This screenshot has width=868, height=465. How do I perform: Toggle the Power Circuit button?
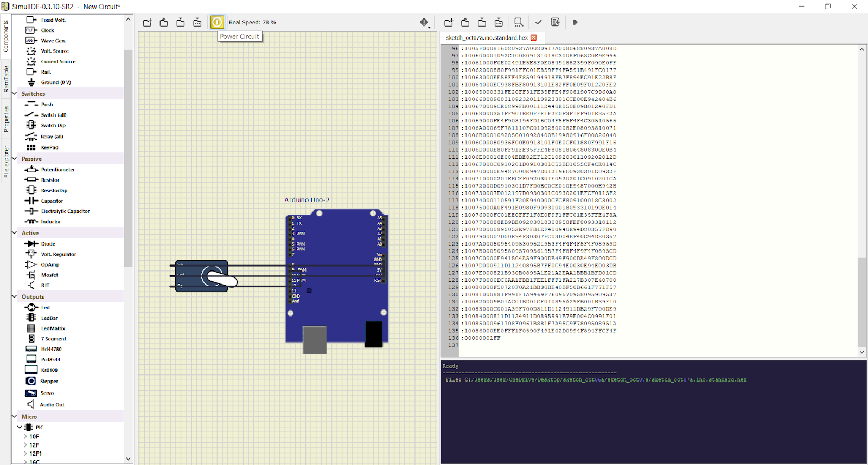point(217,22)
